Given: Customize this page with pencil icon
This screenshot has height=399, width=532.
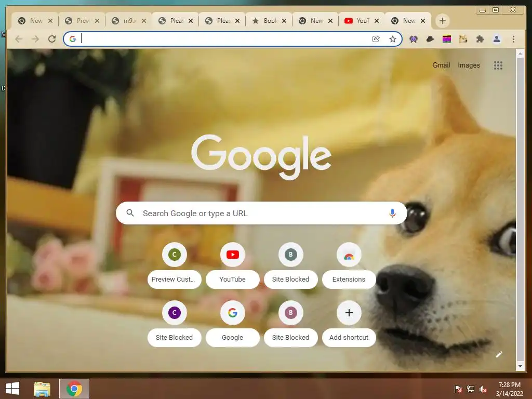Looking at the screenshot, I should pos(499,354).
